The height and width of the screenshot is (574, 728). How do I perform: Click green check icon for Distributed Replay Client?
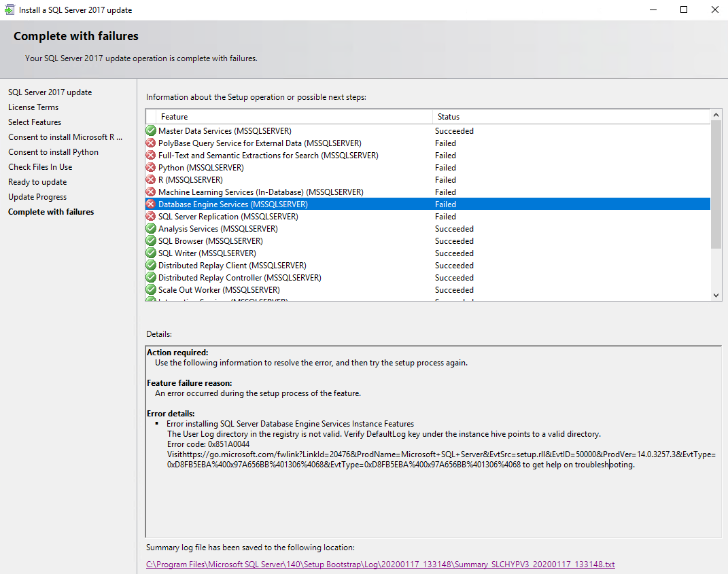(x=151, y=266)
